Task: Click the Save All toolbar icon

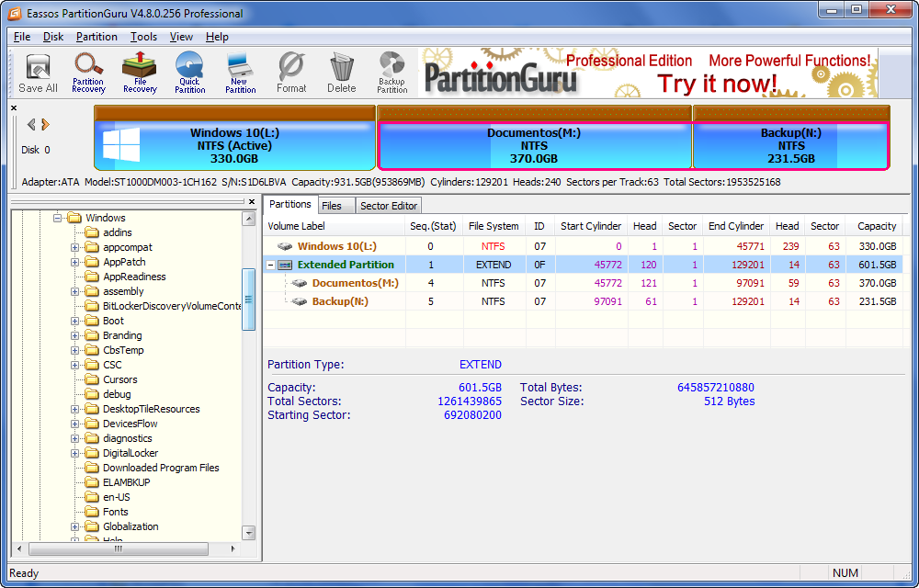Action: [x=37, y=72]
